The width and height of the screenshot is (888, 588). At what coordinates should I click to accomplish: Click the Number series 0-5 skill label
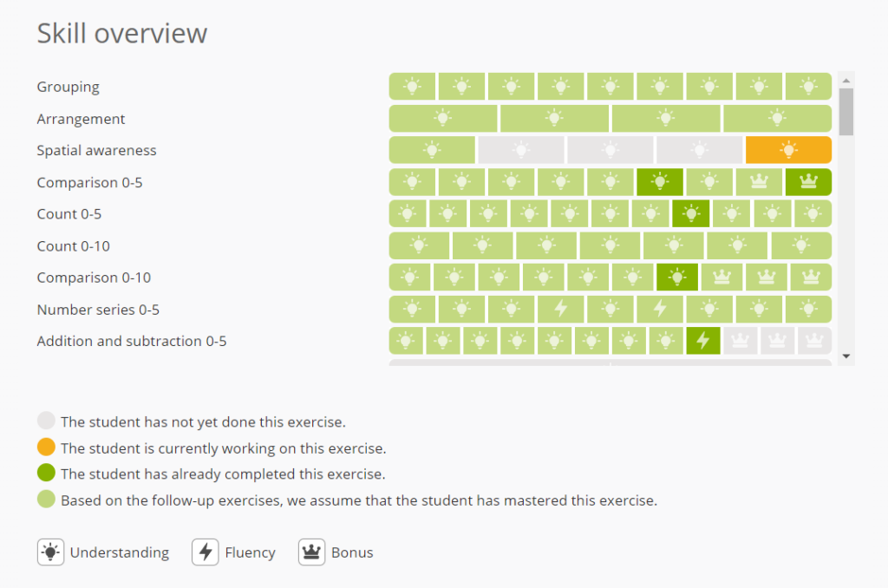click(98, 310)
